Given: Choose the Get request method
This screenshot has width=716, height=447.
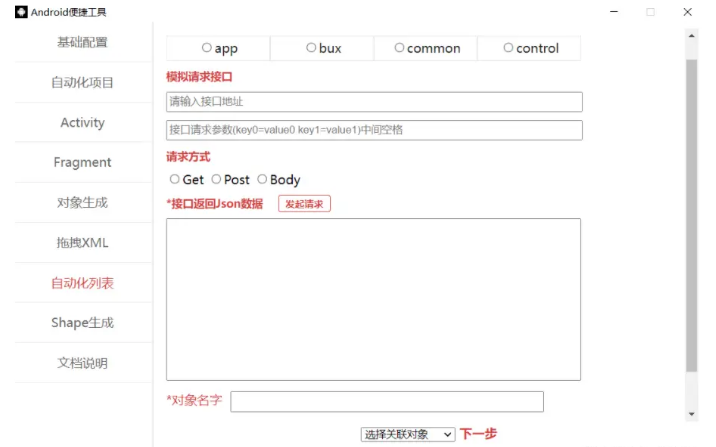Looking at the screenshot, I should pyautogui.click(x=174, y=179).
